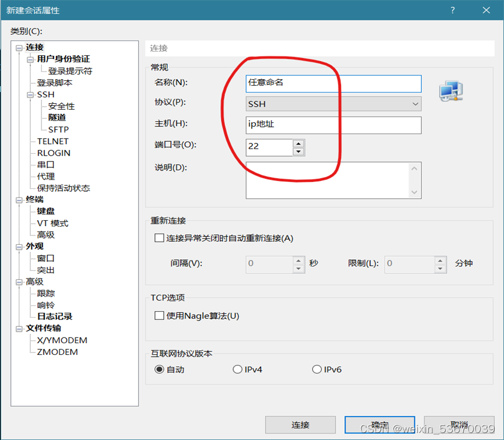Select 键盘 under 终端
Screen dimensions: 504x440
click(45, 211)
